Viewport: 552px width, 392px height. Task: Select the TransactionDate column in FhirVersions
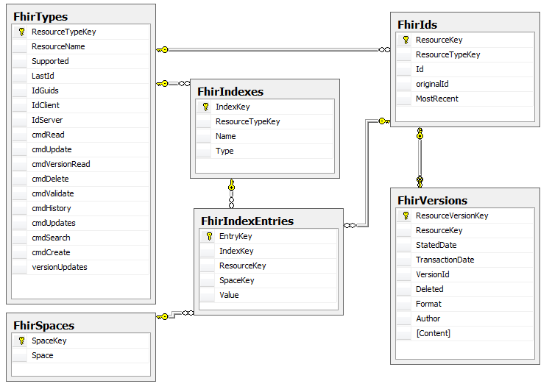point(445,260)
